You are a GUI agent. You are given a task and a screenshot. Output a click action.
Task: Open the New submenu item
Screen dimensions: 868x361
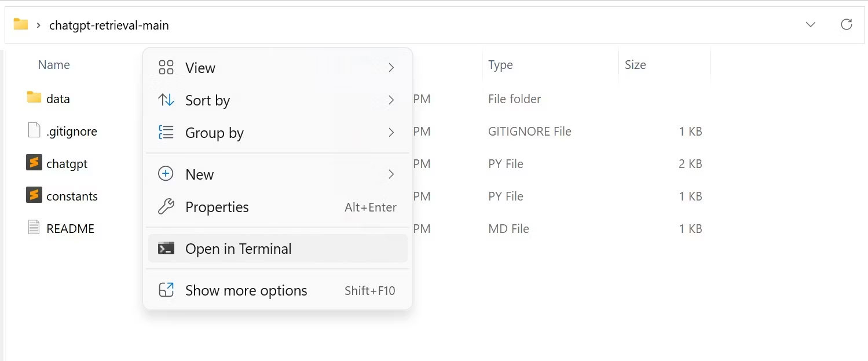200,174
